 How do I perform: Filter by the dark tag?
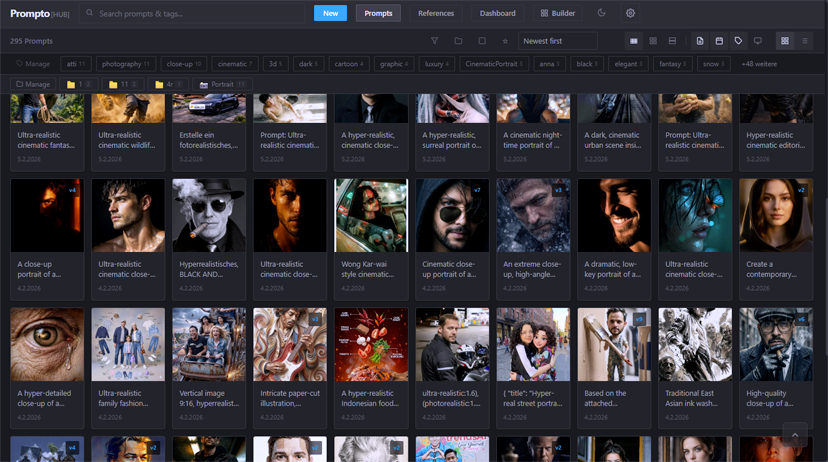(x=308, y=64)
